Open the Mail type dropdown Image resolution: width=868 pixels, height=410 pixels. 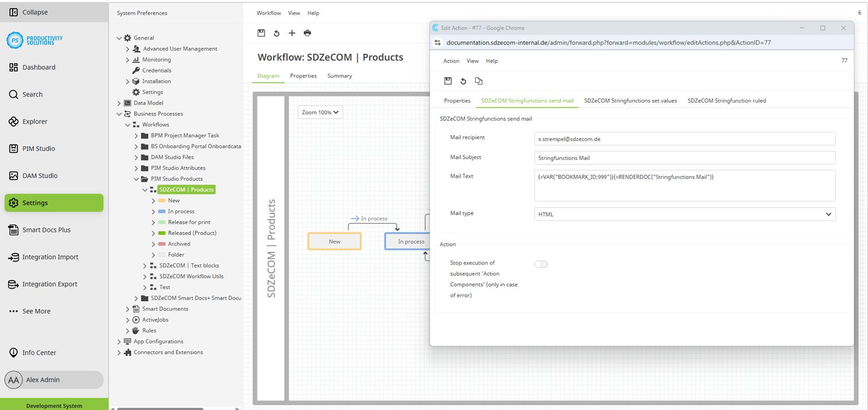click(685, 214)
